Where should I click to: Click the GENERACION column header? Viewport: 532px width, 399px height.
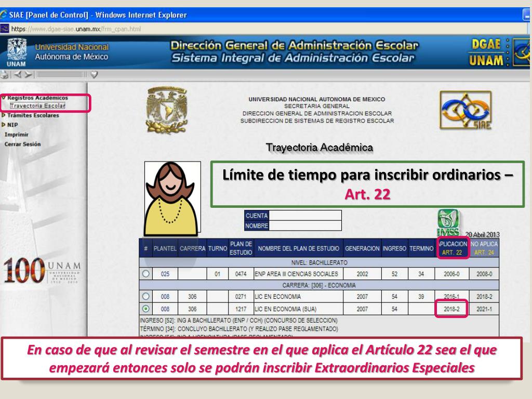coord(362,248)
